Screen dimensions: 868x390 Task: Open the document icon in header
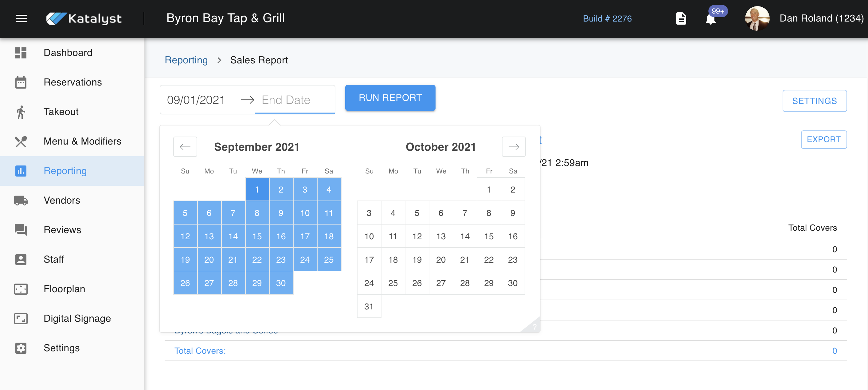coord(681,18)
